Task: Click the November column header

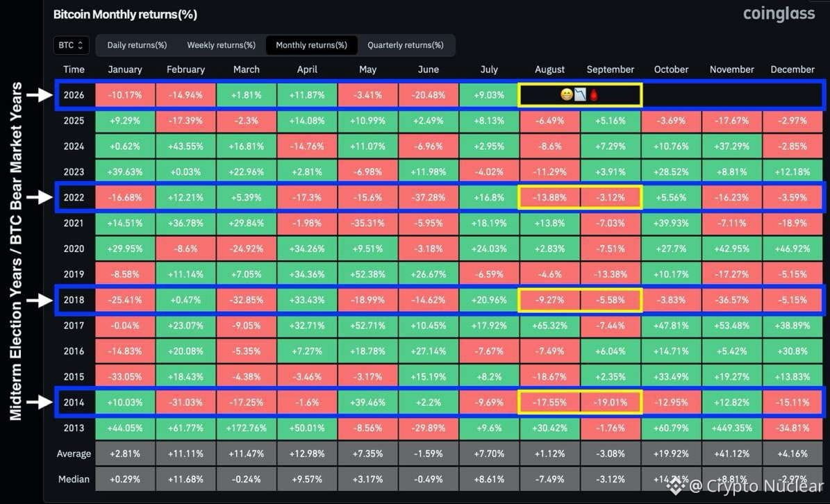Action: coord(731,69)
